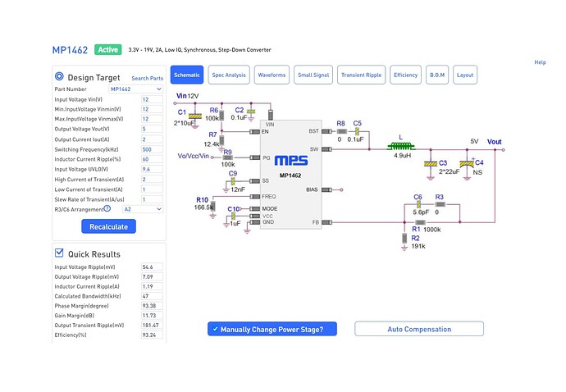Click the Design Target icon
The height and width of the screenshot is (392, 566).
(x=59, y=76)
